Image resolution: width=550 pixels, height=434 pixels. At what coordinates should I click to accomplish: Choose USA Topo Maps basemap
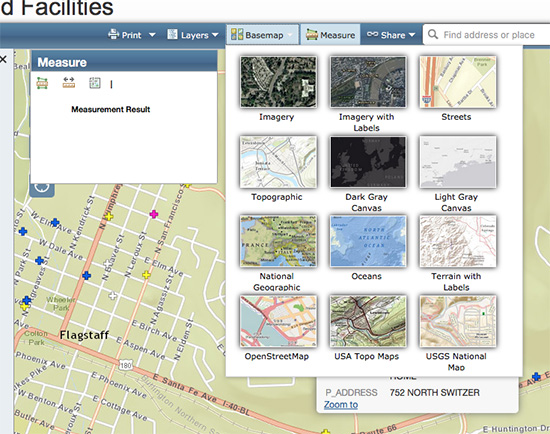[368, 321]
